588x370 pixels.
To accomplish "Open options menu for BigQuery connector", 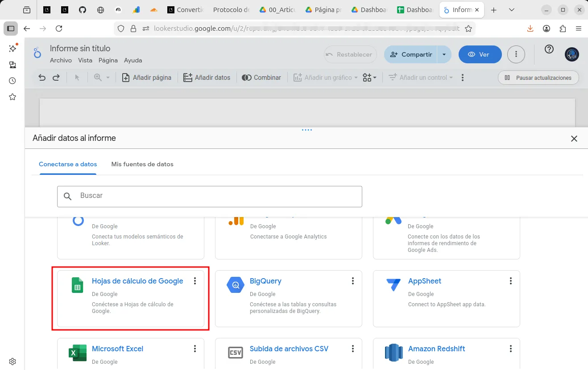I will 353,281.
